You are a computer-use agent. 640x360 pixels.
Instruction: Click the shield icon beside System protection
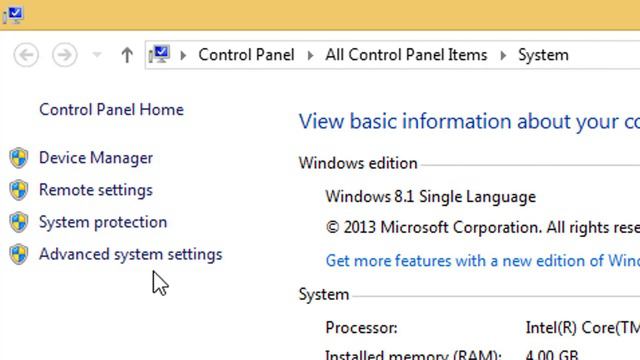[x=19, y=222]
